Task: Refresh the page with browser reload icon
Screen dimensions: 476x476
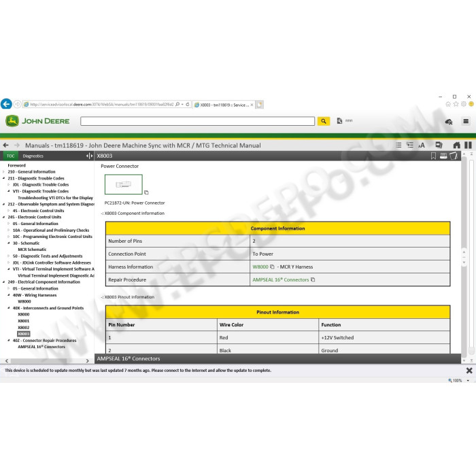Action: pos(187,105)
